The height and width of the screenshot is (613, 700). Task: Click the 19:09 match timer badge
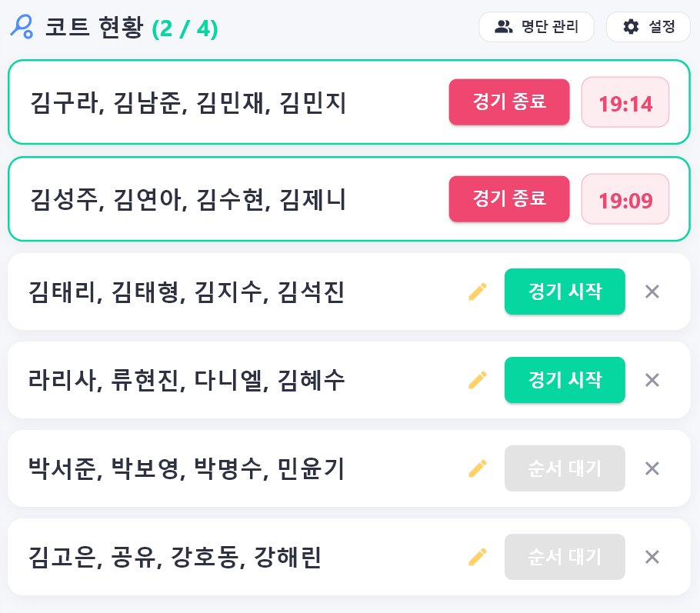(x=625, y=198)
